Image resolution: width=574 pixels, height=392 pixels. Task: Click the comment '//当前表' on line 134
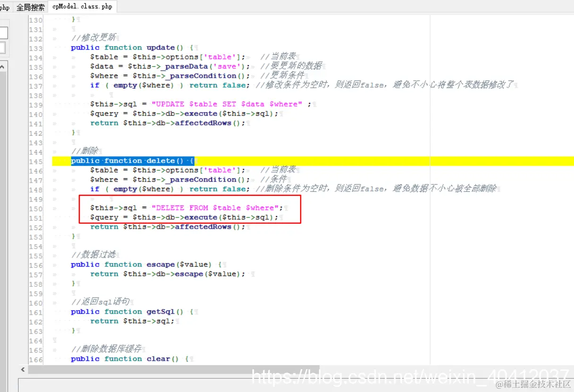(x=278, y=57)
